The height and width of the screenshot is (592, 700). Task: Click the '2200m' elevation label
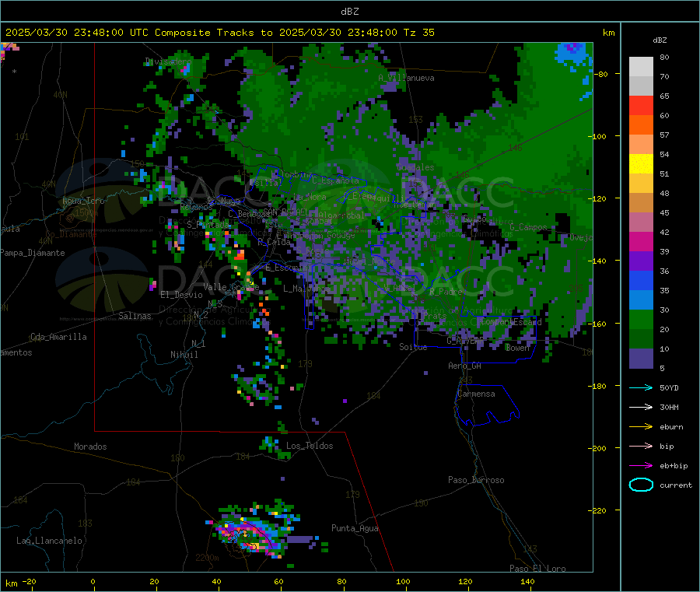pyautogui.click(x=207, y=558)
